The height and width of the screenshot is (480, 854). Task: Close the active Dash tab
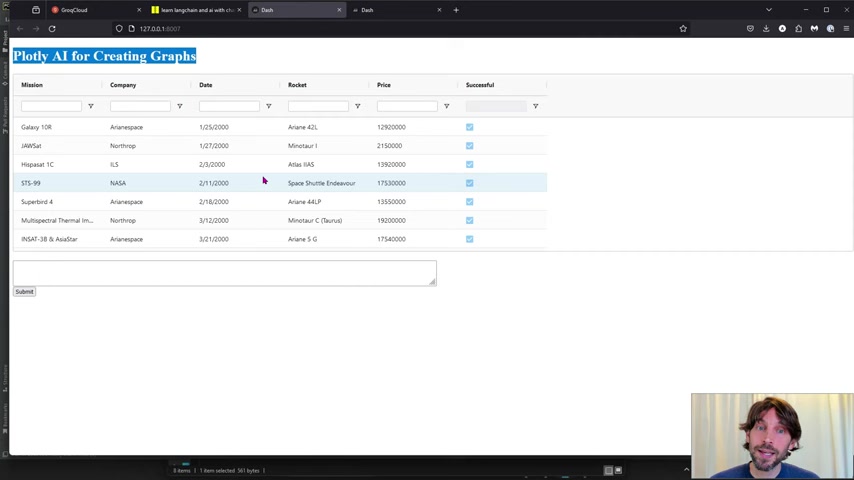339,10
